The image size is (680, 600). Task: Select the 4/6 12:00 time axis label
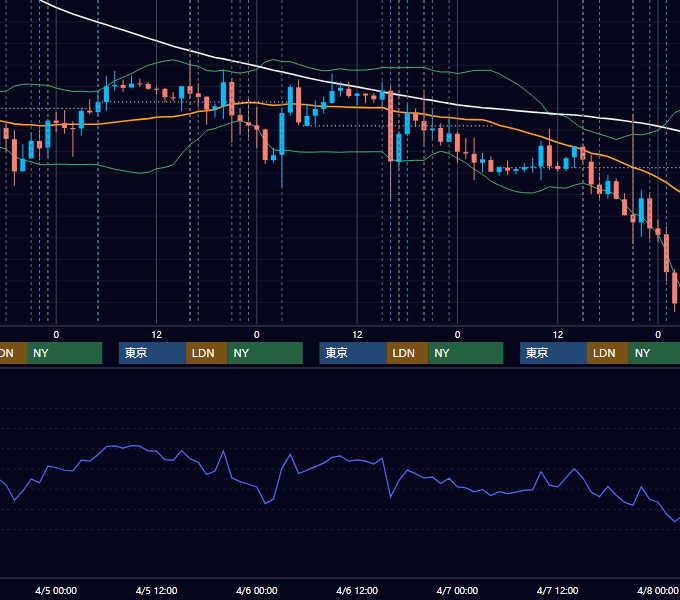pyautogui.click(x=357, y=590)
